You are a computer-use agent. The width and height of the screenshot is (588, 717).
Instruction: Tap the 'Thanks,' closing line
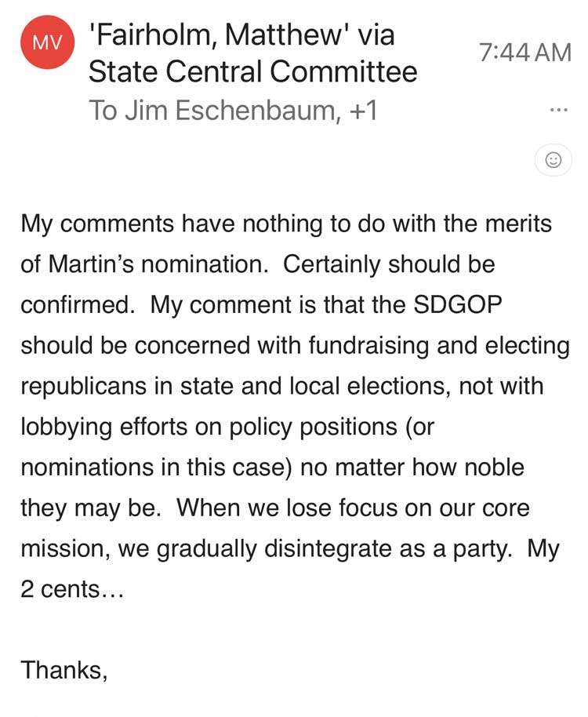(x=64, y=670)
